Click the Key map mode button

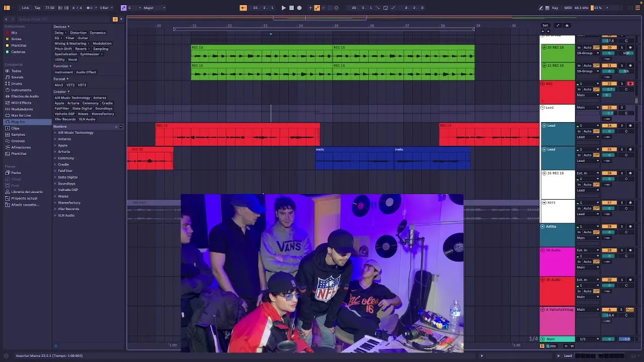(555, 8)
